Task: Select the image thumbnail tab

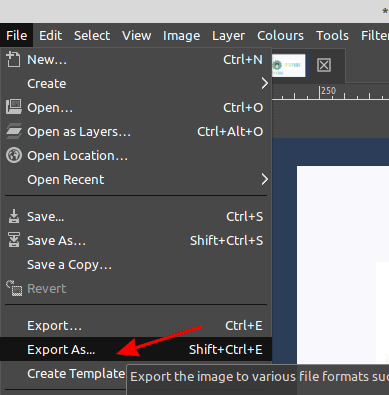Action: (289, 65)
